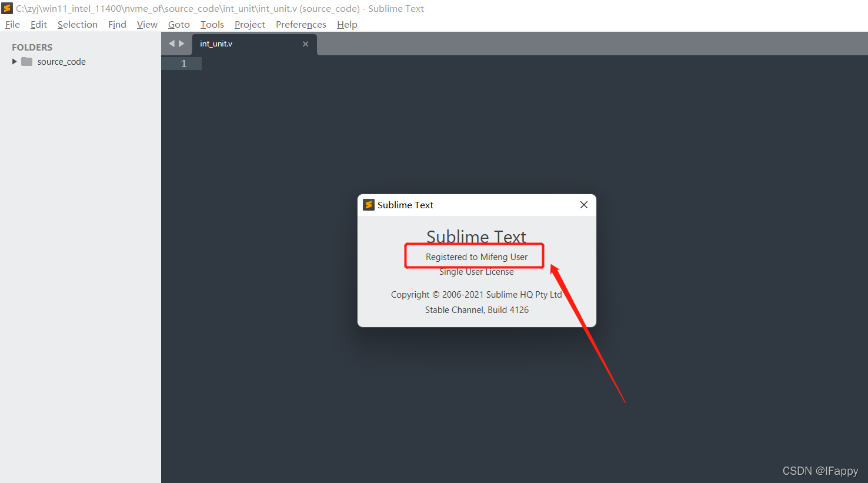Click line number 1 in gutter
Image resolution: width=868 pixels, height=483 pixels.
183,64
